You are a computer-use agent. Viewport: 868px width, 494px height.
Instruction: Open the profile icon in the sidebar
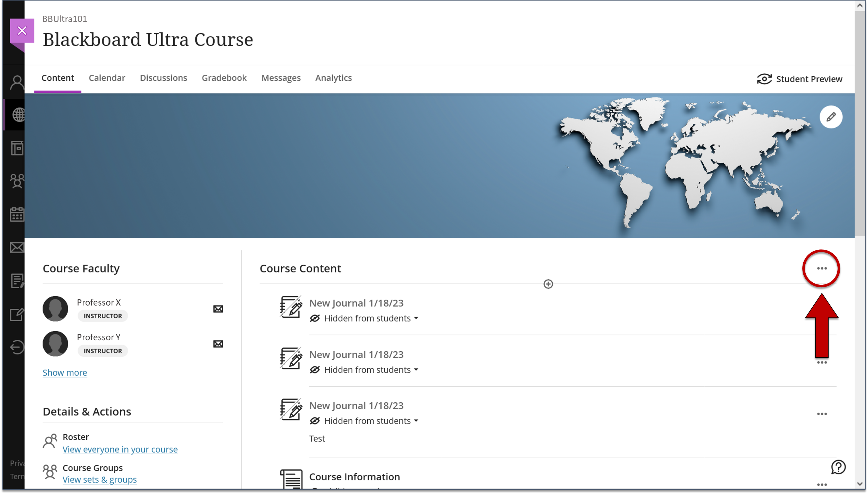coord(17,82)
